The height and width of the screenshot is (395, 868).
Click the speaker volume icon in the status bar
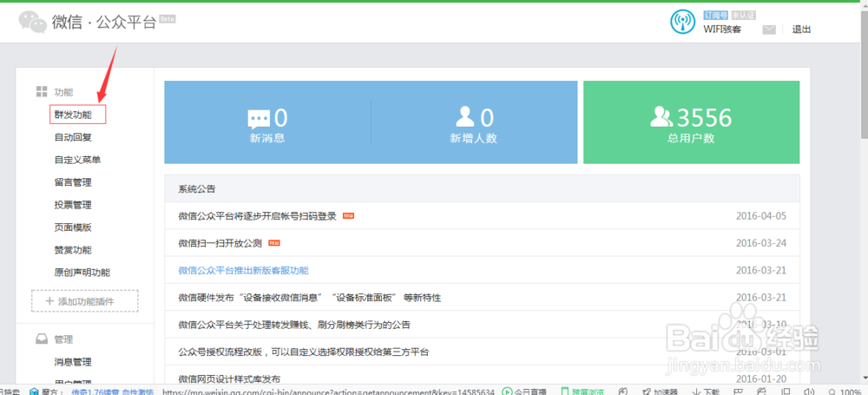(x=809, y=392)
